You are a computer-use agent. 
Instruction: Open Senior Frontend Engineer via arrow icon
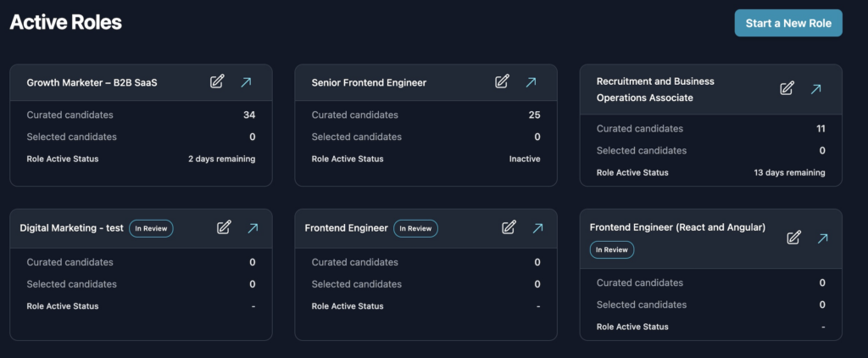[x=531, y=82]
